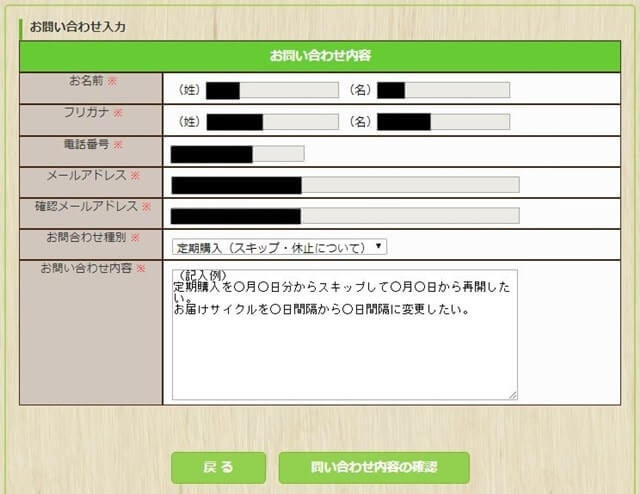This screenshot has width=640, height=494.
Task: Click the 問い合わせ内容の確認 button
Action: 374,467
